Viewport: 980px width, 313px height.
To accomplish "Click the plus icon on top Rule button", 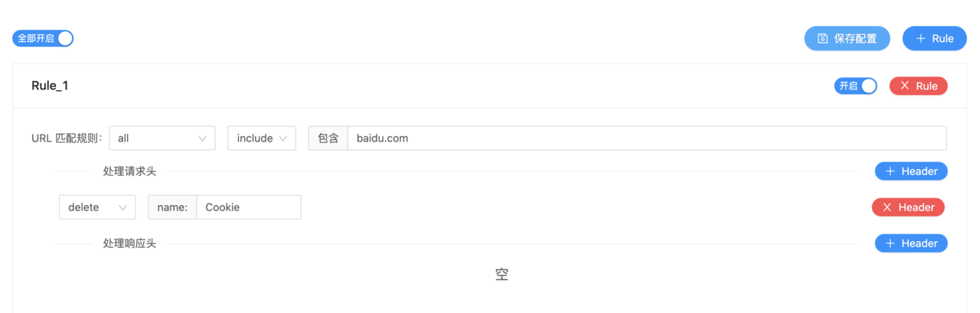I will 921,38.
